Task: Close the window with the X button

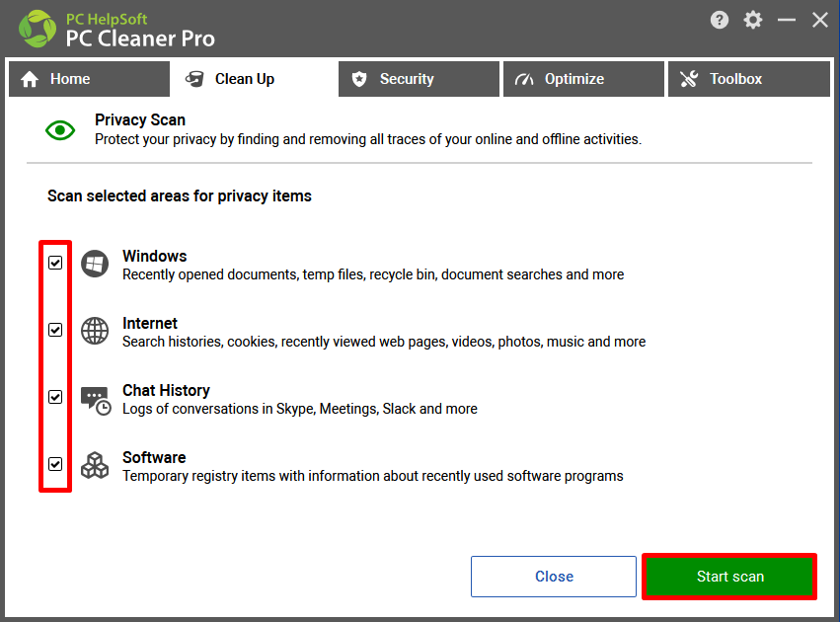Action: click(x=819, y=21)
